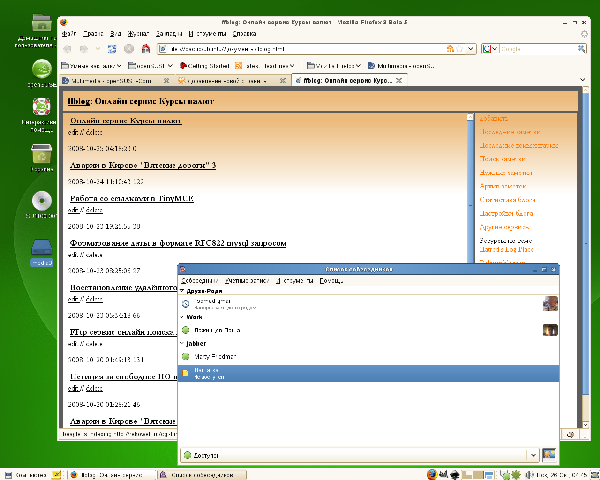This screenshot has height=480, width=600.
Task: Click the search magnifier icon in search box
Action: click(x=583, y=48)
